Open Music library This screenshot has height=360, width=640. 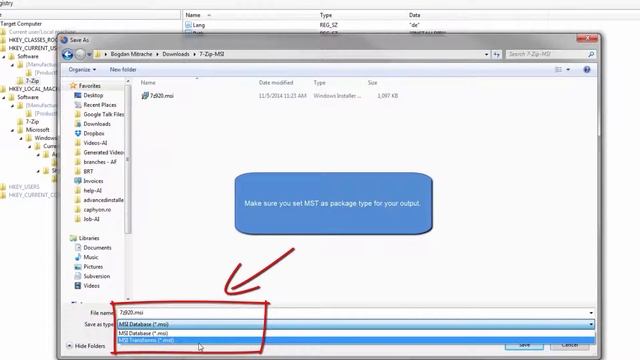pyautogui.click(x=91, y=257)
